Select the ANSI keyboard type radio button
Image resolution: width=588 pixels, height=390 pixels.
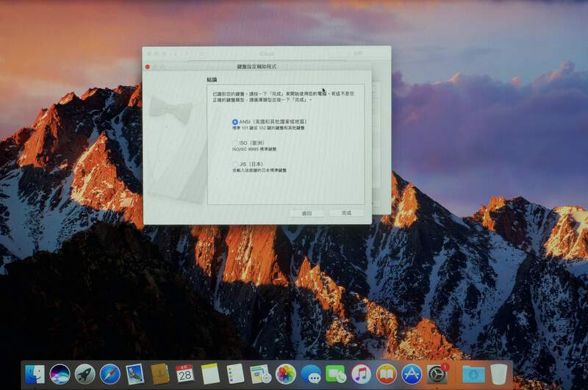[x=234, y=122]
